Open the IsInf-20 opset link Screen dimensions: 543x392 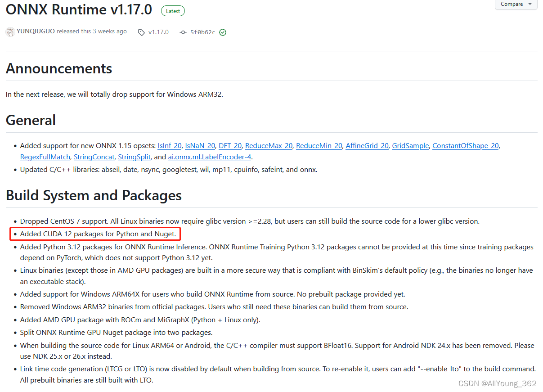169,145
